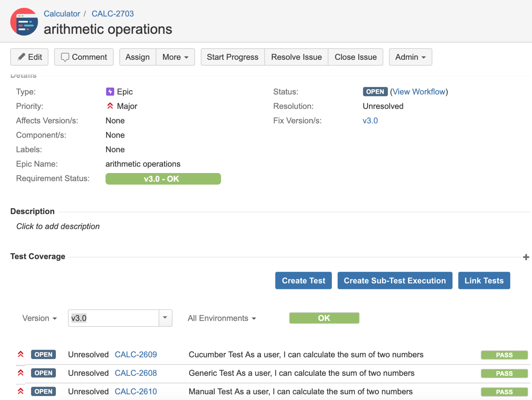The image size is (532, 400).
Task: Open the CALC-2608 test link
Action: (136, 373)
